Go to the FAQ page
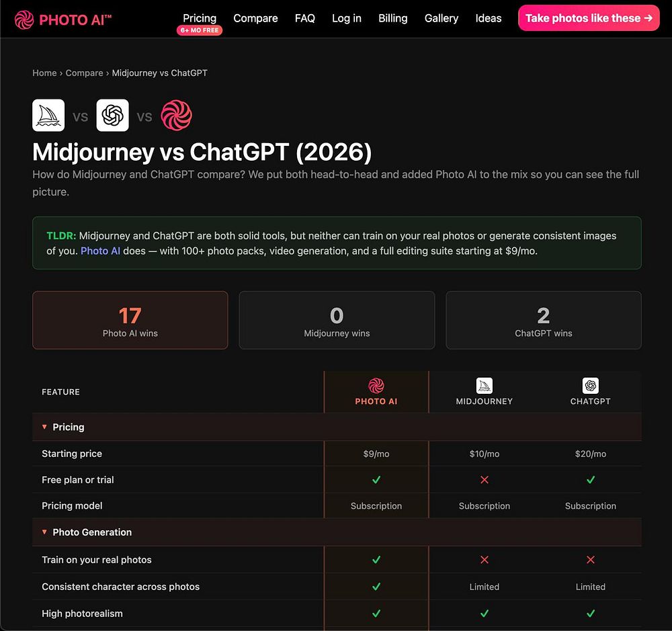This screenshot has height=631, width=672. coord(304,18)
